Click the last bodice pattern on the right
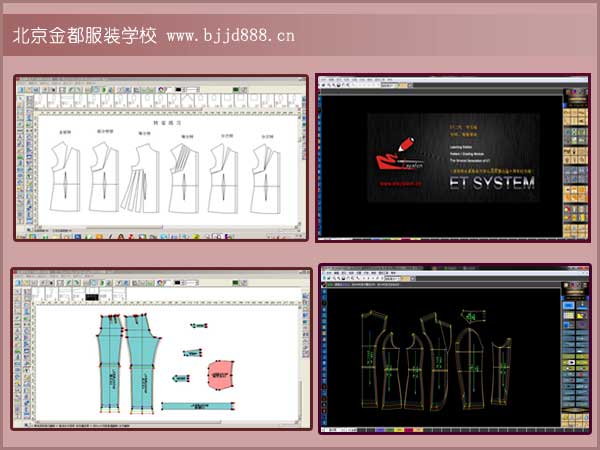 pyautogui.click(x=266, y=176)
